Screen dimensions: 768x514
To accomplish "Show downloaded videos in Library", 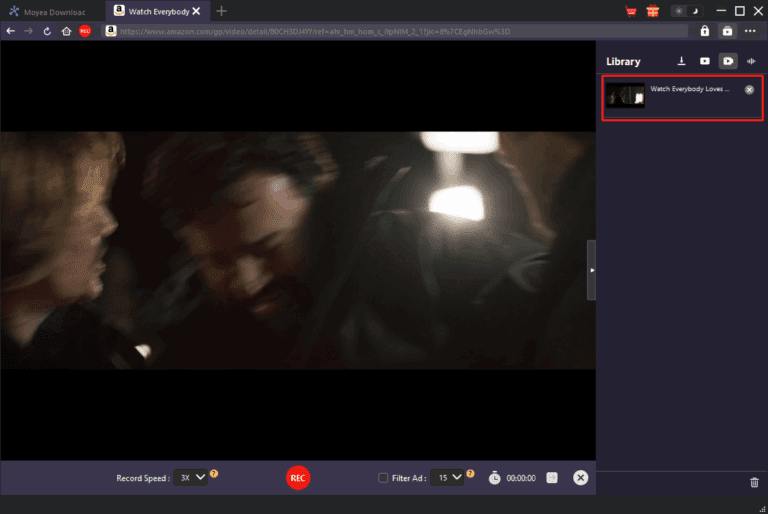I will click(x=705, y=61).
